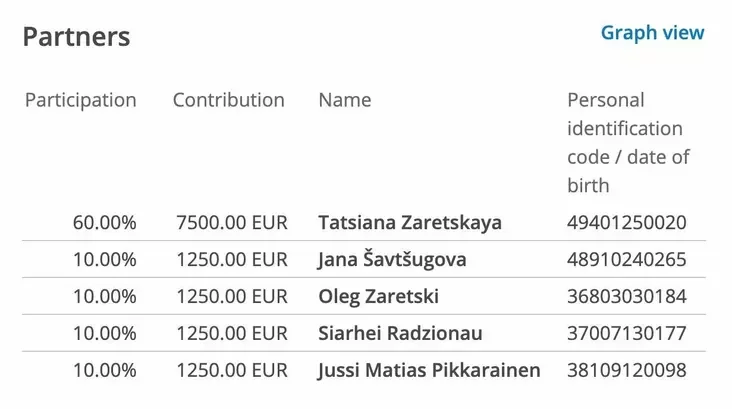Open Jussi Matias Pikkarainen's entry
Viewport: 732px width, 409px height.
point(429,370)
